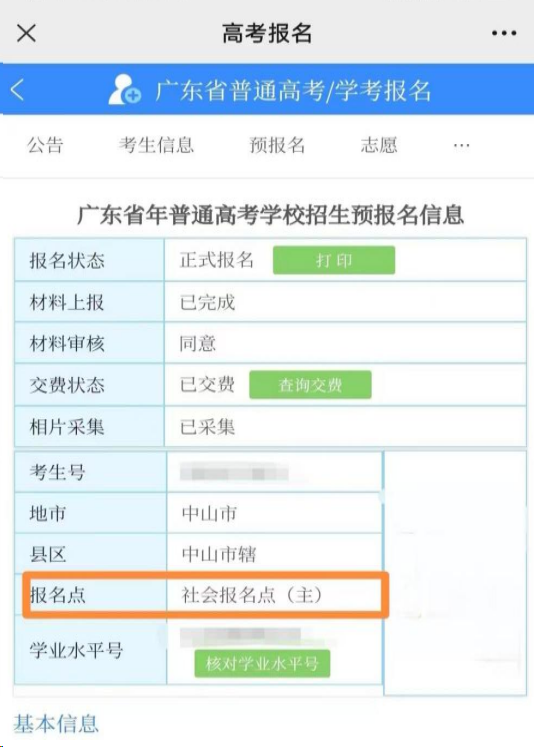Image resolution: width=534 pixels, height=747 pixels.
Task: Expand more tabs via ellipsis after 志愿
Action: click(462, 145)
